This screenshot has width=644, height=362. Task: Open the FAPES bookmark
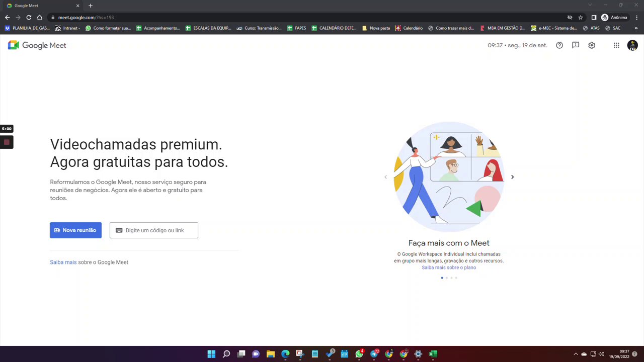296,28
